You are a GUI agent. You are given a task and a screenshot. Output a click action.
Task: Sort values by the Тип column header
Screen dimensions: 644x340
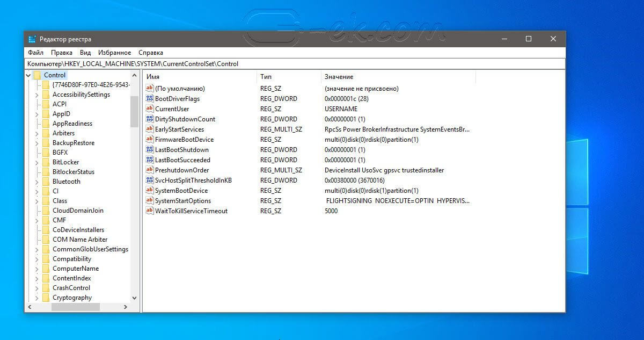(289, 77)
